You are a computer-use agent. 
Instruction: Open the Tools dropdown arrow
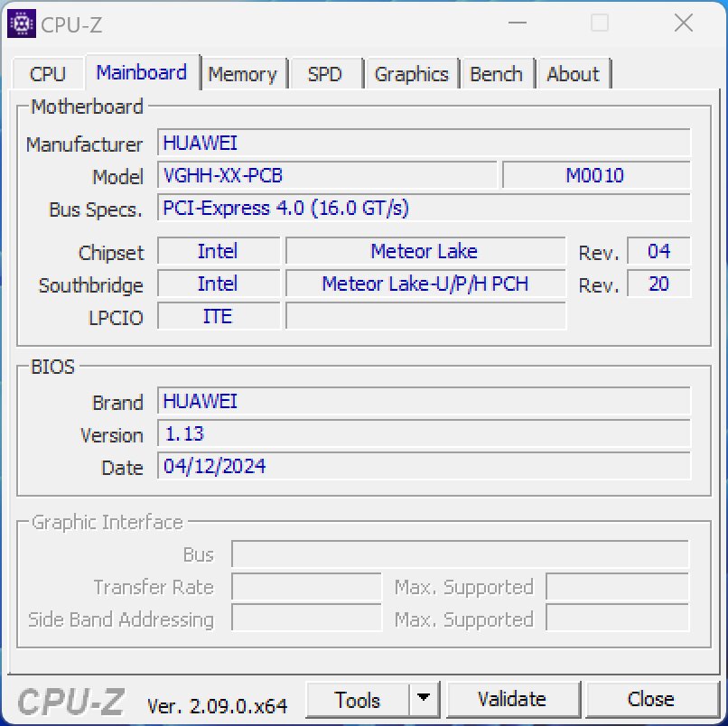[424, 699]
